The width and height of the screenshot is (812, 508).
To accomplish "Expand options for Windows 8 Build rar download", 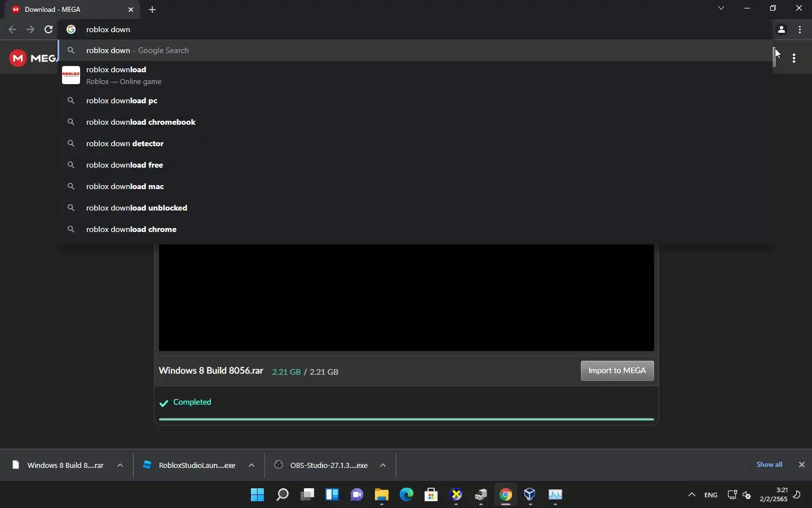I will [120, 466].
